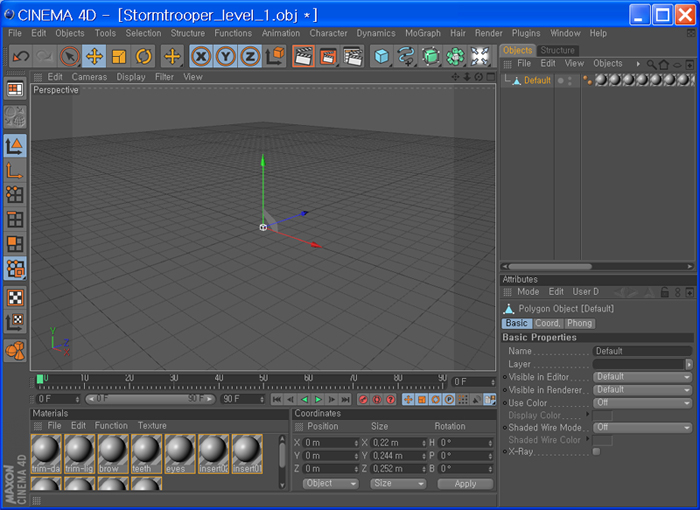Screen dimensions: 700x510
Task: Expand the Layer field arrow
Action: [x=689, y=364]
